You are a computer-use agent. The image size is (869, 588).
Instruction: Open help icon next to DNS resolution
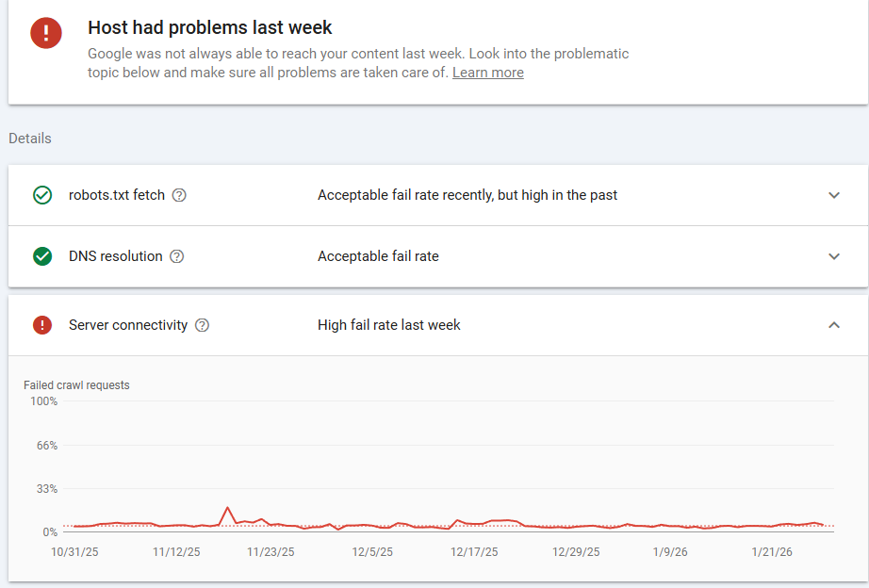(x=176, y=256)
